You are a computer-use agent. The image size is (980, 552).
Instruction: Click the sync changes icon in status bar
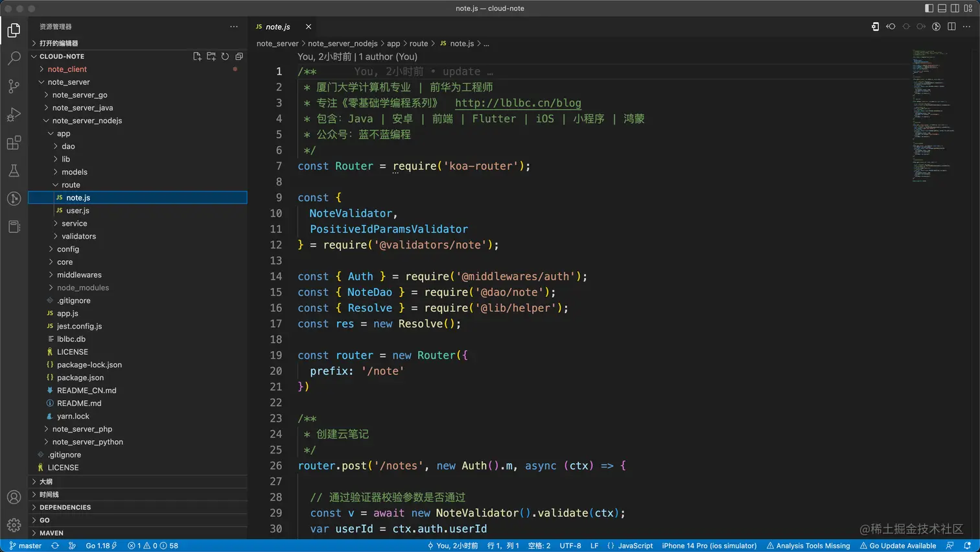pyautogui.click(x=55, y=546)
